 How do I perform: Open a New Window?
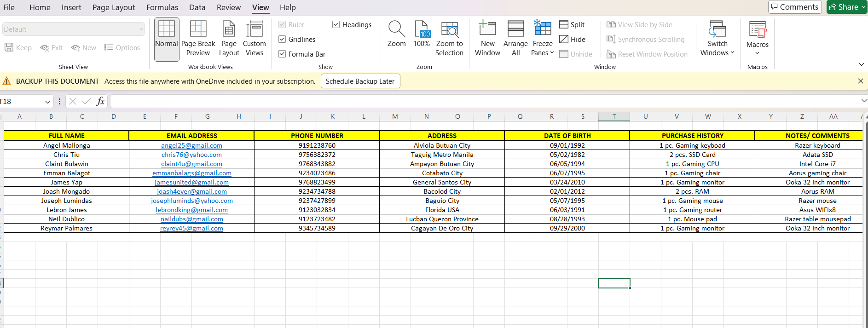[487, 40]
